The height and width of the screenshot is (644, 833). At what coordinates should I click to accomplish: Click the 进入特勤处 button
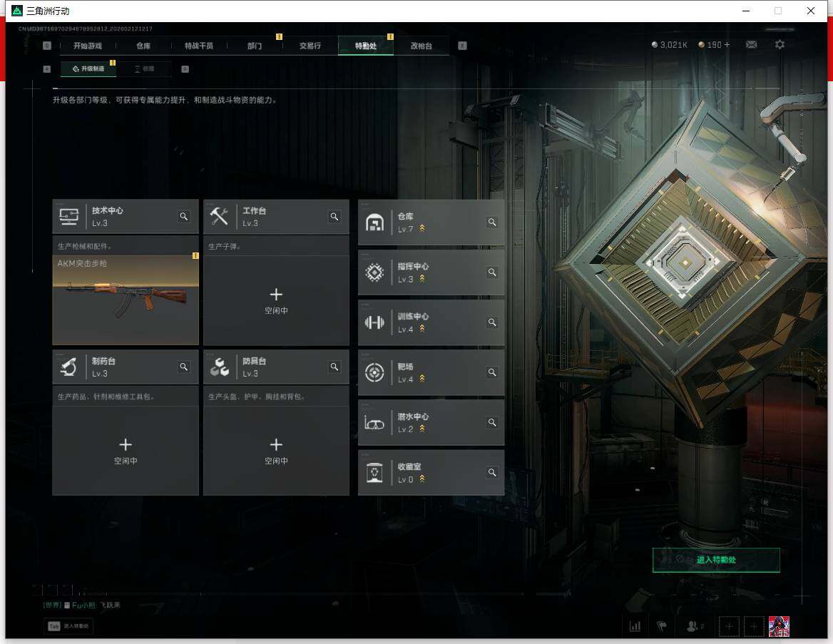(716, 560)
